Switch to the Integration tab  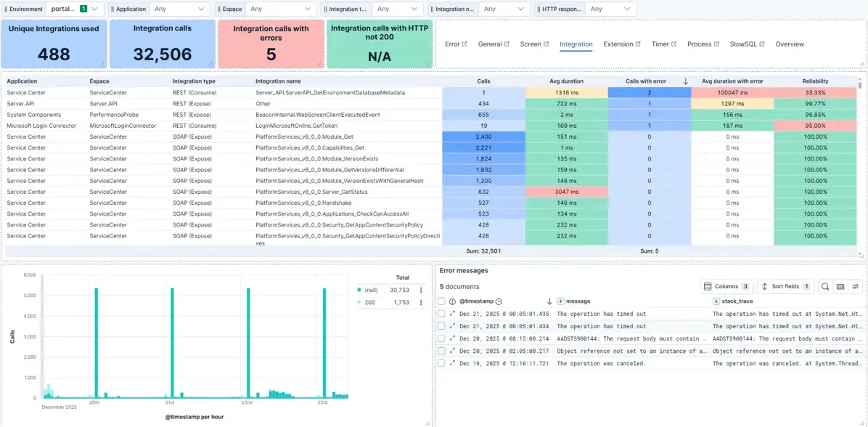pos(576,44)
